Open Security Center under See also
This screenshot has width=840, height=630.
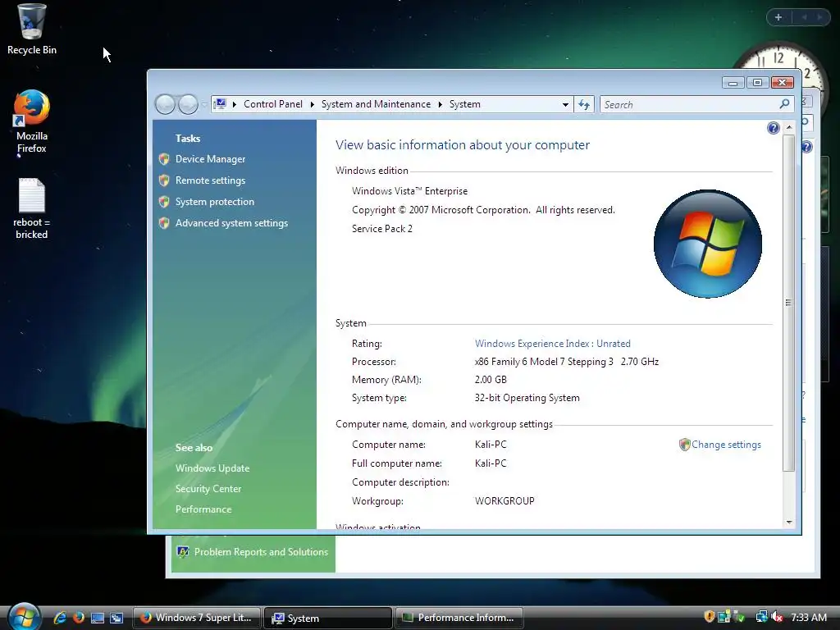[208, 489]
